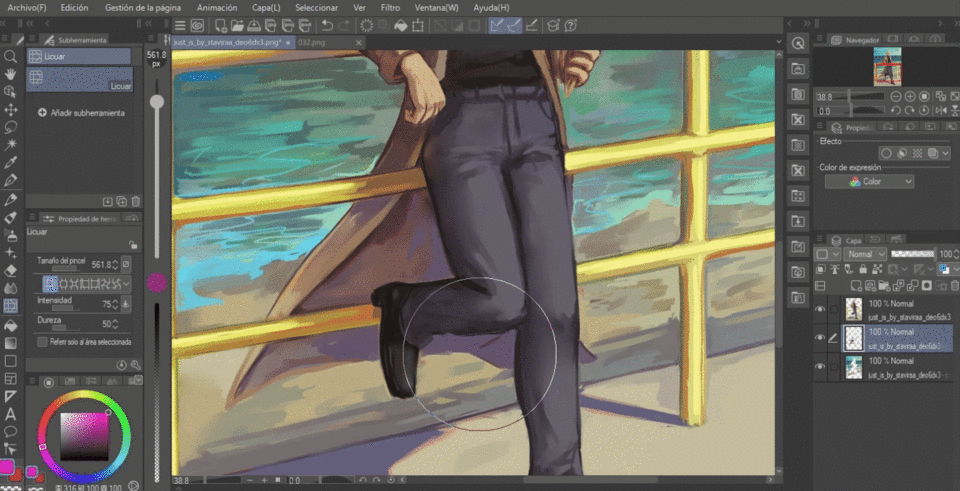Hide the top layer with eye icon

point(820,309)
